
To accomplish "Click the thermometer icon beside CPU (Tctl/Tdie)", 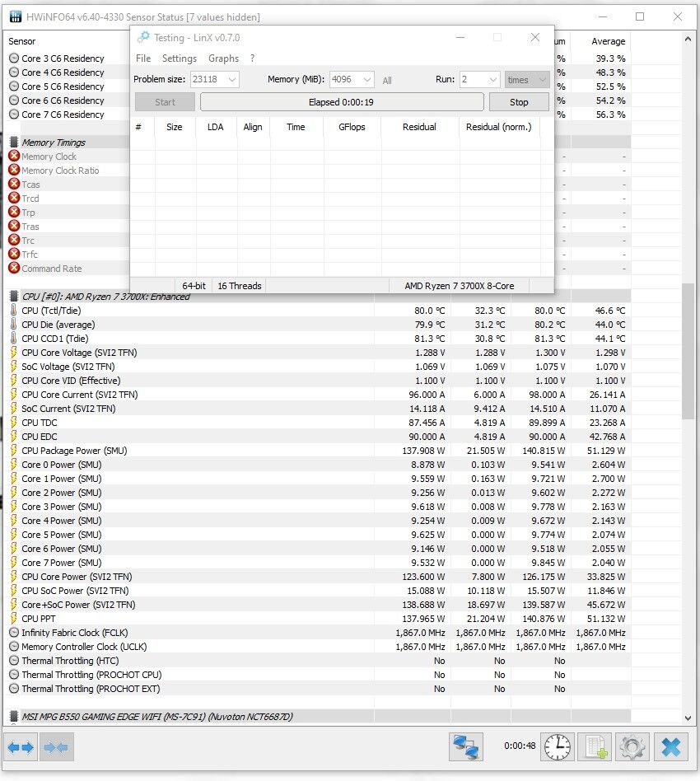I will (14, 311).
